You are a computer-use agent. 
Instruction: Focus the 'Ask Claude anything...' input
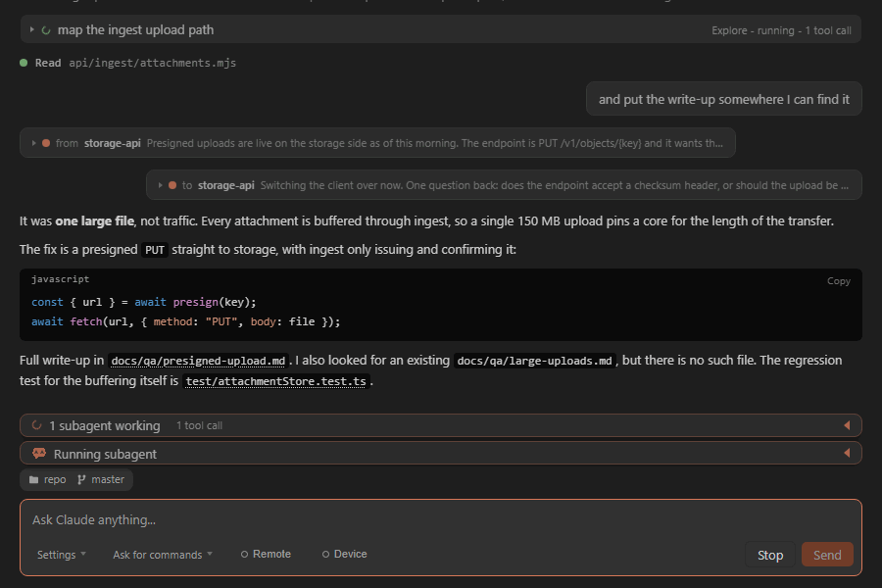pos(440,520)
